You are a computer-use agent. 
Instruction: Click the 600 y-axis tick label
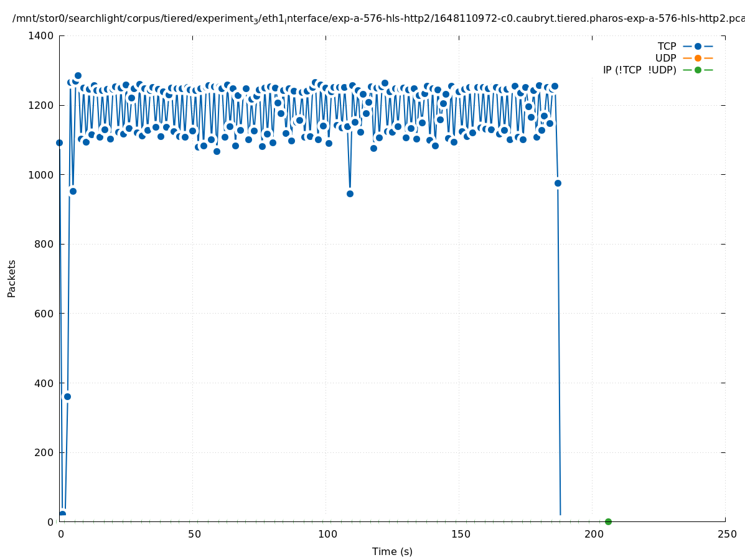point(44,314)
